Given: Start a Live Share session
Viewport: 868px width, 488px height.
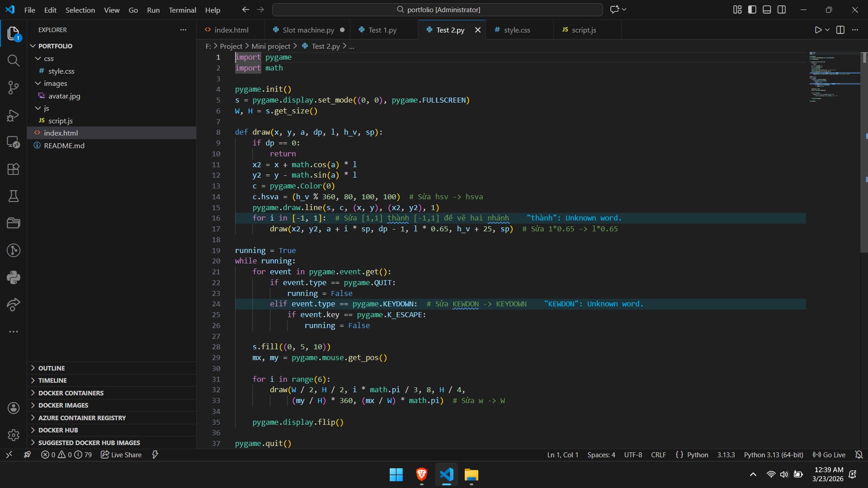Looking at the screenshot, I should (121, 455).
